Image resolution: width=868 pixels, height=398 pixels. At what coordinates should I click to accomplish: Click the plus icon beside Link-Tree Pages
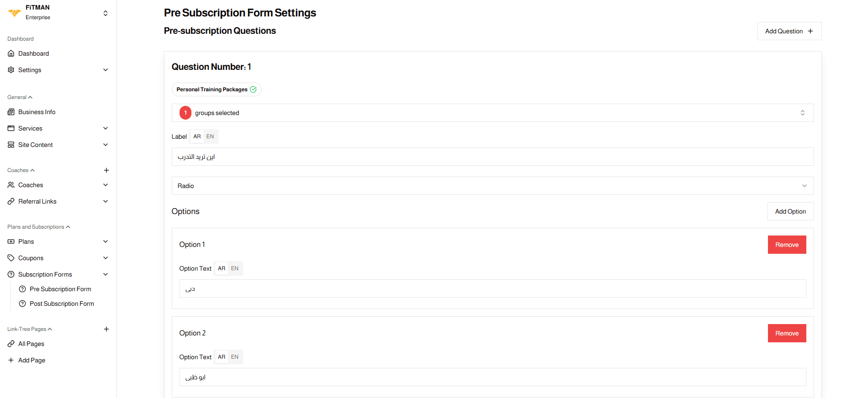pos(106,329)
